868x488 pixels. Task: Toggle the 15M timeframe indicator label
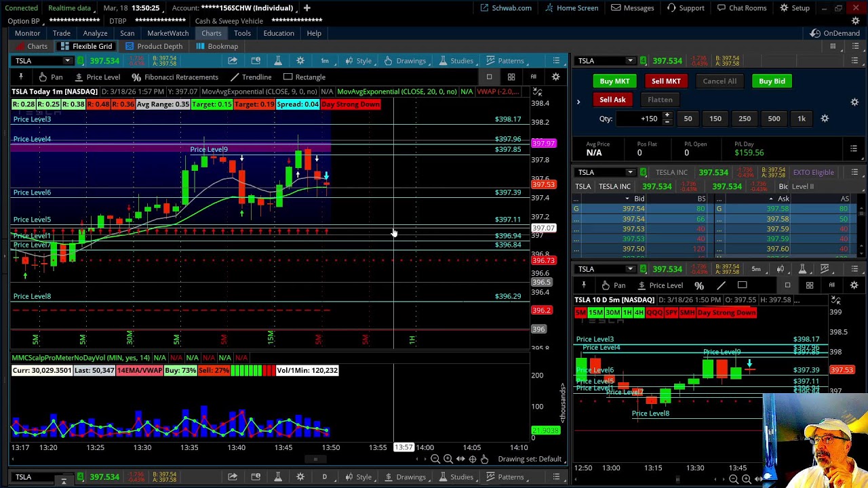click(x=595, y=312)
